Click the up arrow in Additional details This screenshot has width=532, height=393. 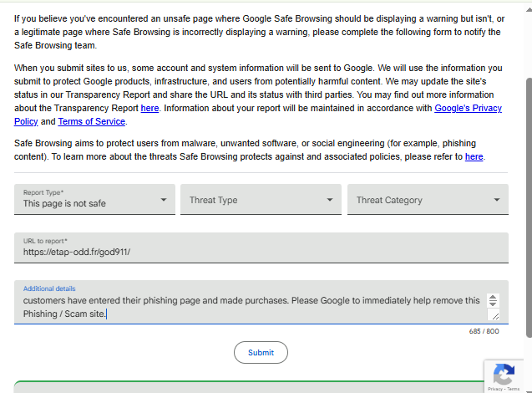493,298
